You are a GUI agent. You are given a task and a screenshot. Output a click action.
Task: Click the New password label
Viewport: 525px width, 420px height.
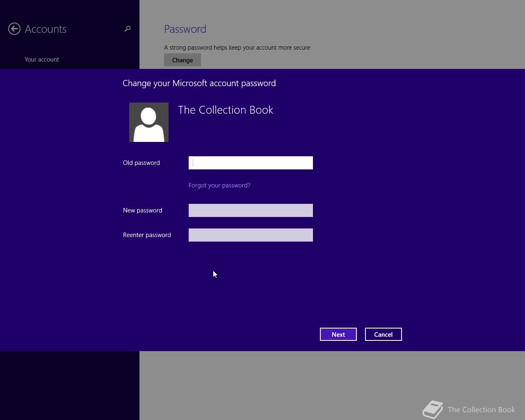click(x=143, y=210)
